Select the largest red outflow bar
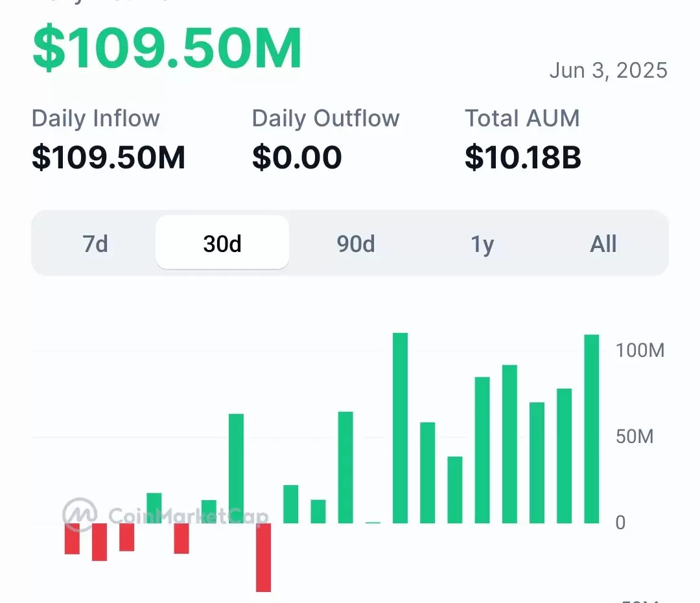The width and height of the screenshot is (700, 603). tap(263, 558)
